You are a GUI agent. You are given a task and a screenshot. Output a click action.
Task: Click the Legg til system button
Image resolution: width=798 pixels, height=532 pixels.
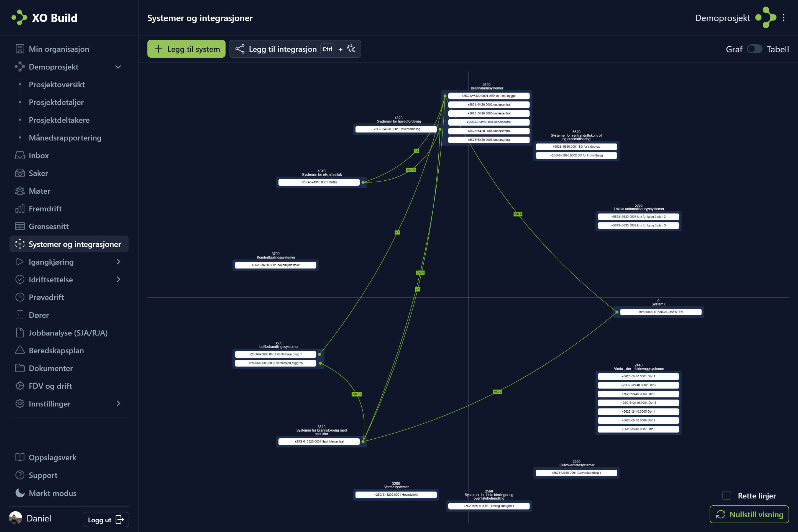[186, 49]
